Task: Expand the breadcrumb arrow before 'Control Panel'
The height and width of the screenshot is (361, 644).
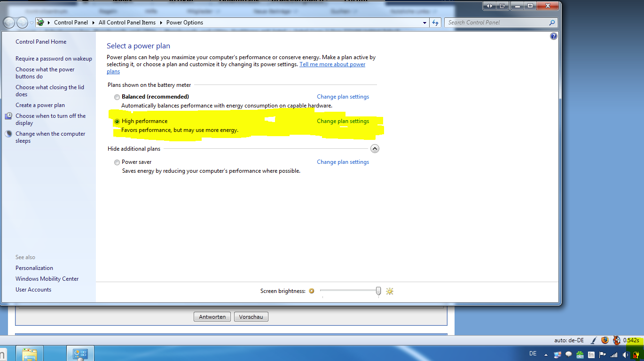Action: tap(49, 23)
